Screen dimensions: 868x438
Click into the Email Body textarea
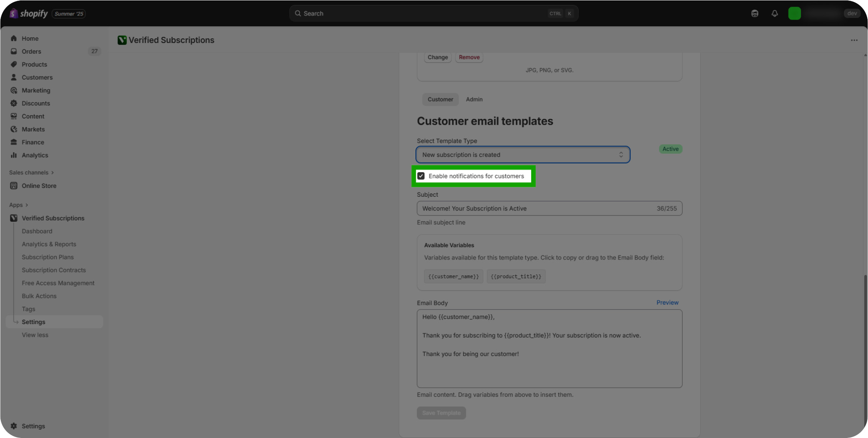click(550, 349)
